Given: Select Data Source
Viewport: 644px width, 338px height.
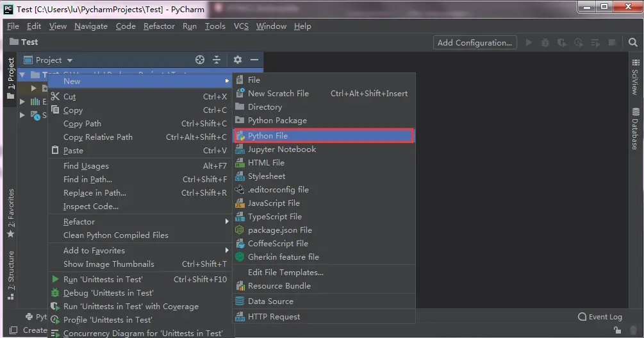Looking at the screenshot, I should (324, 301).
